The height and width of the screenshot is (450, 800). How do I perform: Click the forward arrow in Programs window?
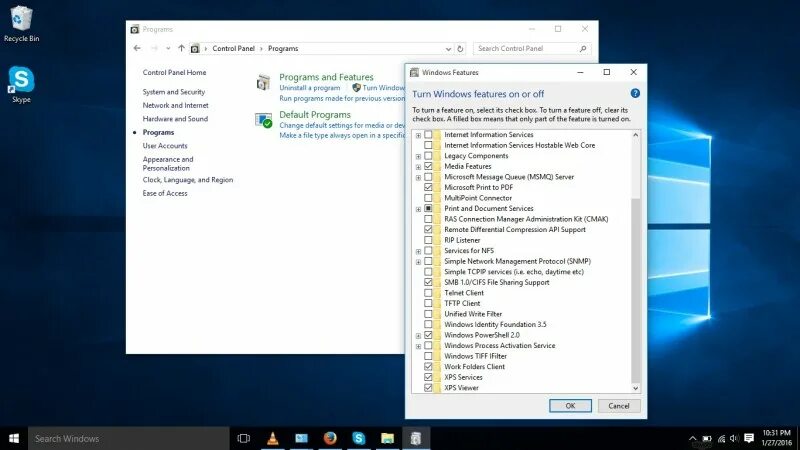154,48
